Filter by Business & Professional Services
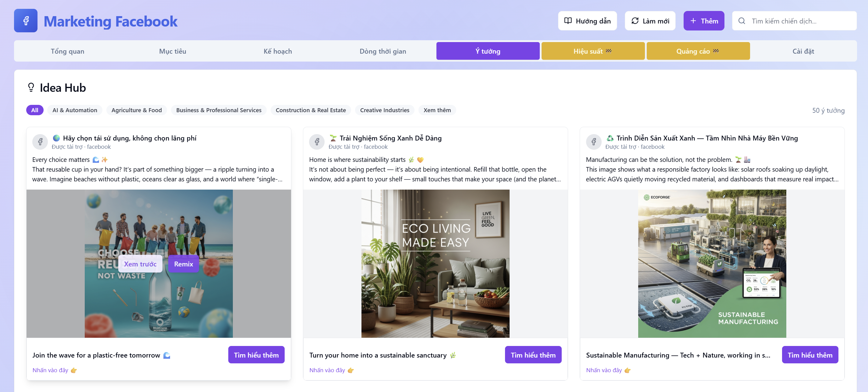This screenshot has height=392, width=868. 219,110
